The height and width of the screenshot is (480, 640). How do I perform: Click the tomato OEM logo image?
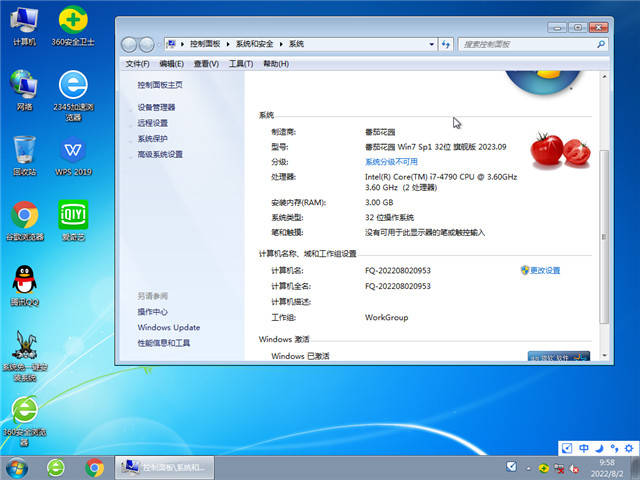click(560, 150)
